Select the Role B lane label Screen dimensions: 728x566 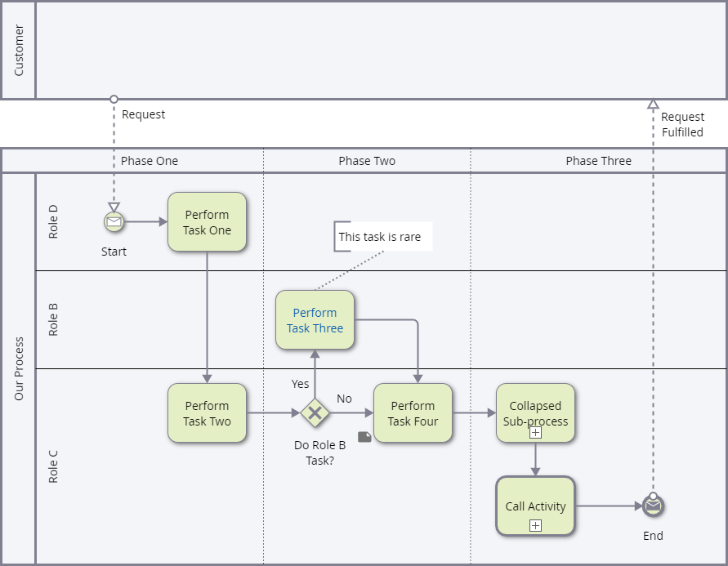click(54, 319)
